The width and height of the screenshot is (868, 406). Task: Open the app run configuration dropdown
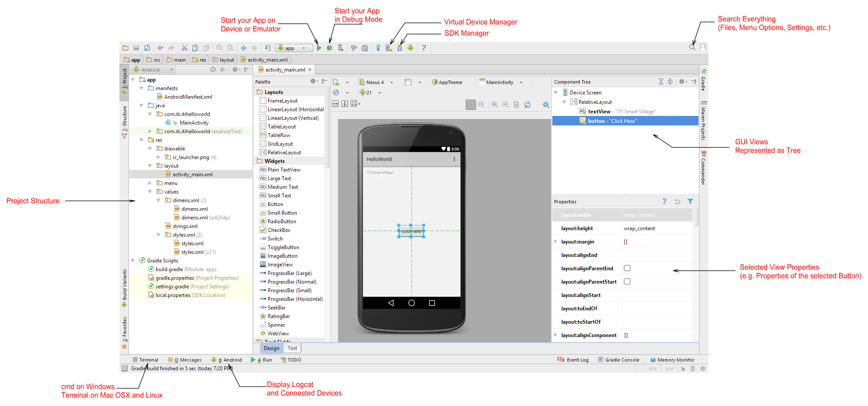pos(294,48)
